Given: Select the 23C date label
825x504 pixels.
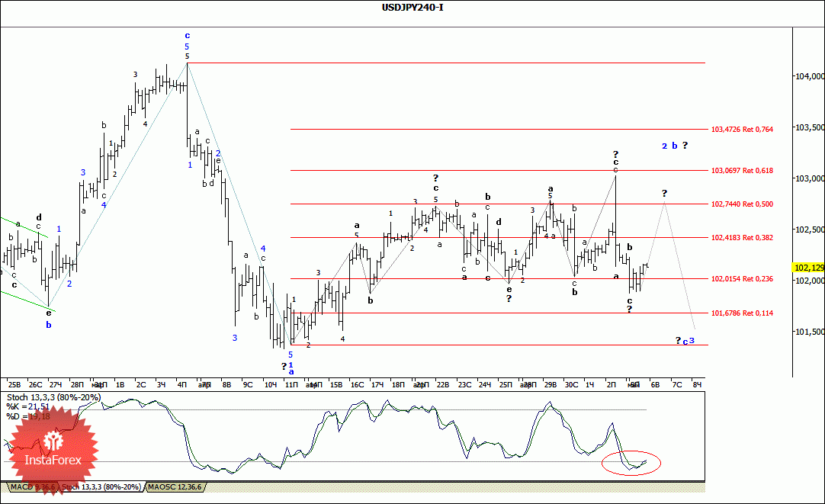Looking at the screenshot, I should (x=464, y=384).
